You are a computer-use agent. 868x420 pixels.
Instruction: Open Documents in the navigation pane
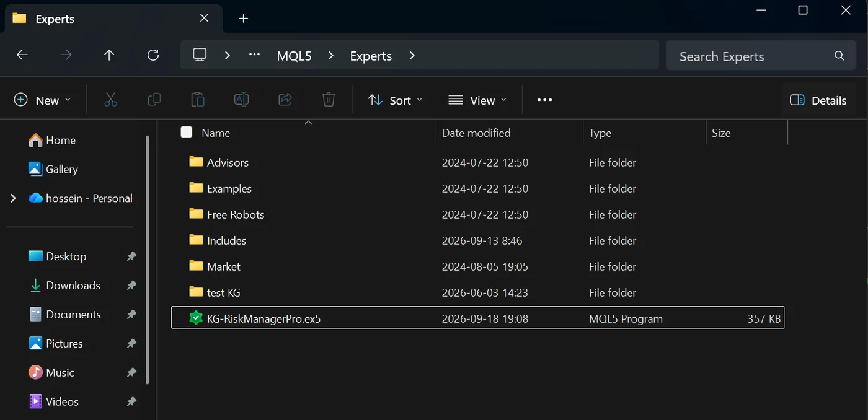[64, 314]
